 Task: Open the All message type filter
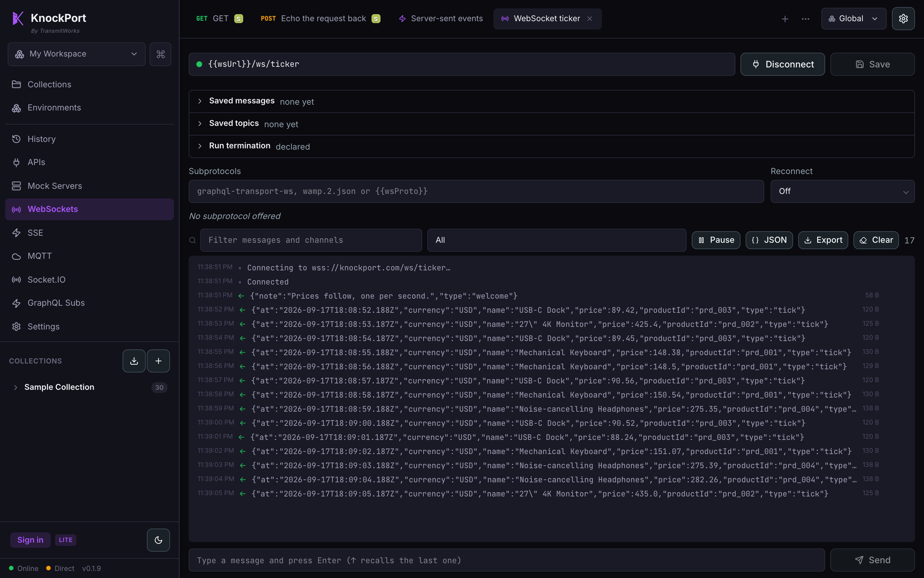557,240
